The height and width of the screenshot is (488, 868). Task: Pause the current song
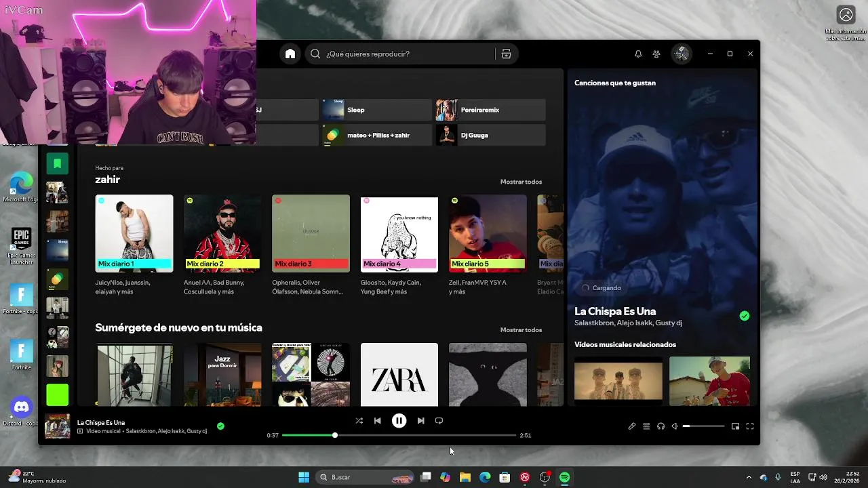(399, 421)
